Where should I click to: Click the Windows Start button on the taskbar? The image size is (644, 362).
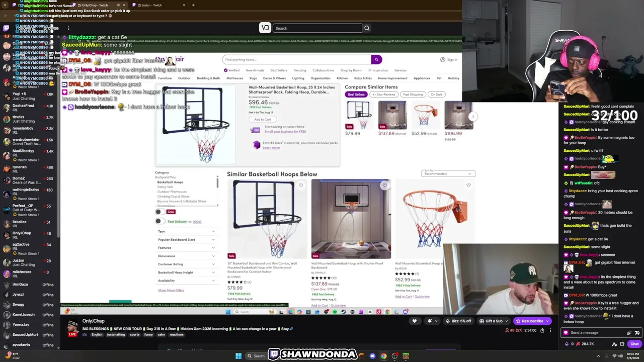coord(238,356)
